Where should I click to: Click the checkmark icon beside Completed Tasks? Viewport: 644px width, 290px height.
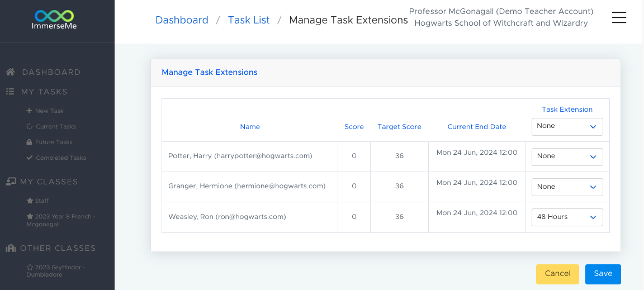(x=29, y=158)
